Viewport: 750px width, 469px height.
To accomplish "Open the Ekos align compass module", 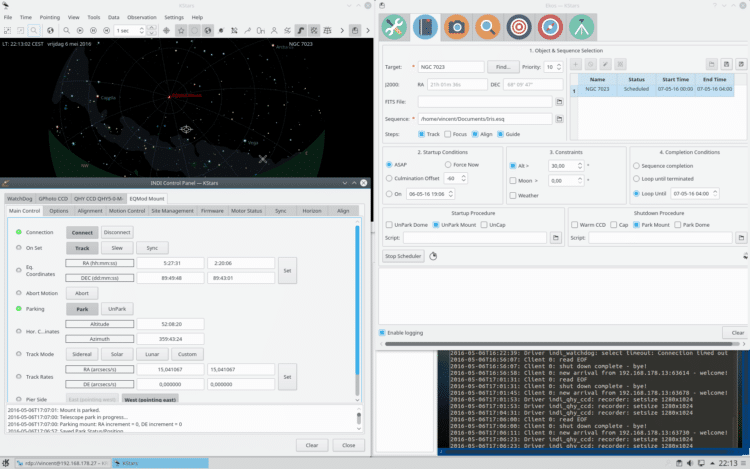I will [550, 27].
